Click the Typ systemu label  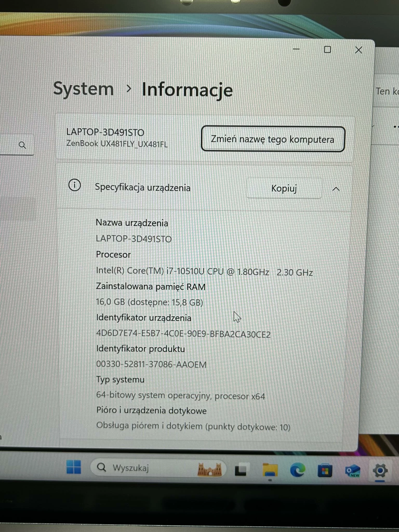coord(120,380)
